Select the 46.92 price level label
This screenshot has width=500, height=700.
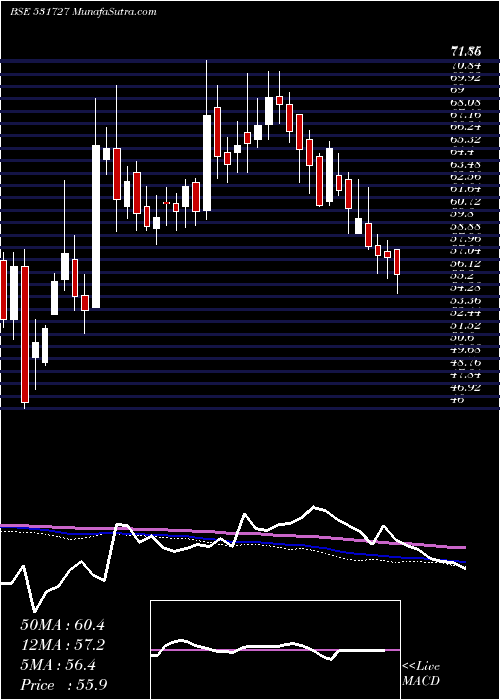coord(466,388)
